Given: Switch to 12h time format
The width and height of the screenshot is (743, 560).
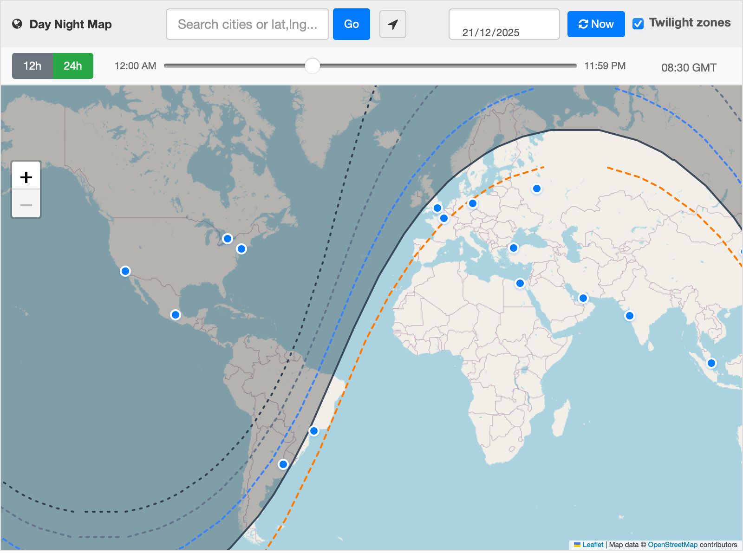Looking at the screenshot, I should [32, 66].
